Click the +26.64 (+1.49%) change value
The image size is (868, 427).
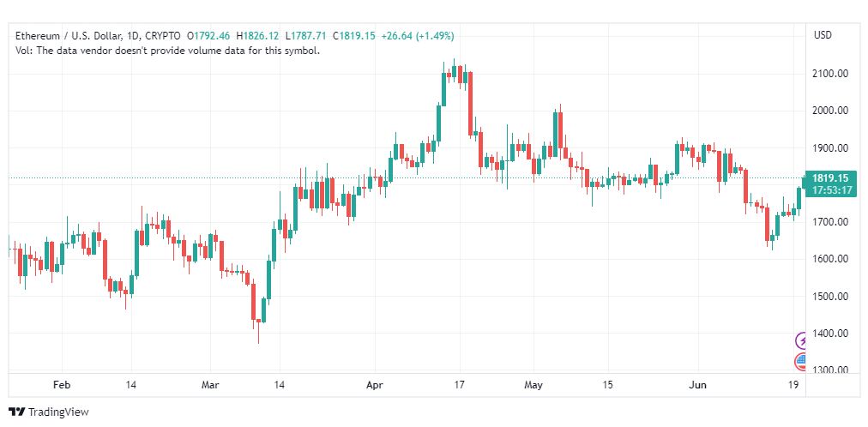pyautogui.click(x=418, y=36)
